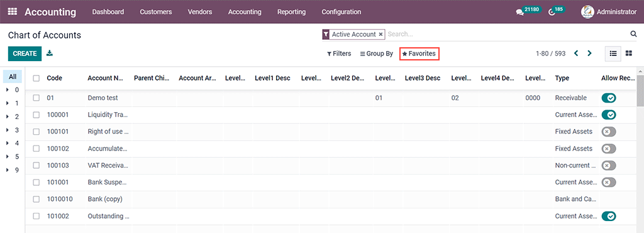Expand account group 5 in sidebar
Screen dimensions: 644x233
point(8,157)
